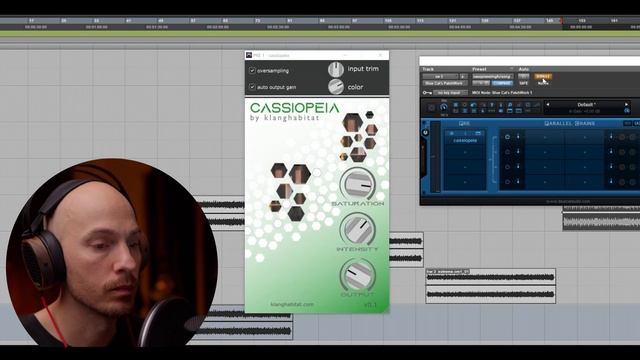This screenshot has width=640, height=360.
Task: Click the window icon above cassiopeia slot
Action: [478, 133]
